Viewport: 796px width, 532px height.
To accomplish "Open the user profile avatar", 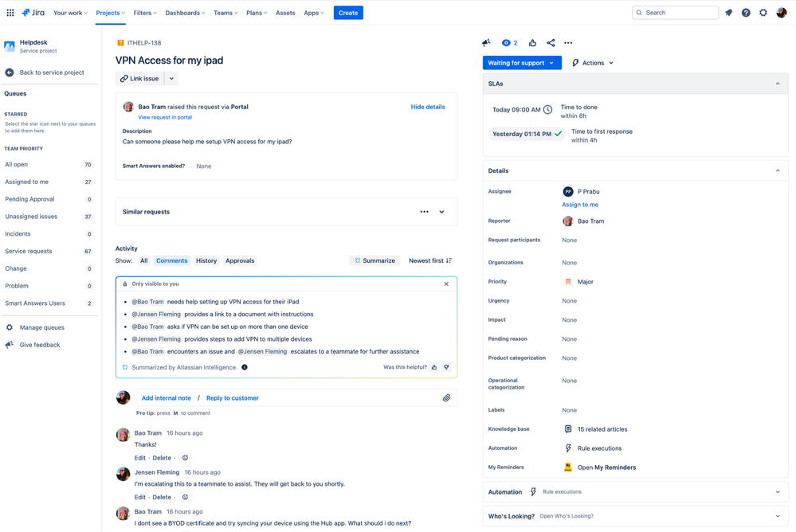I will 782,13.
